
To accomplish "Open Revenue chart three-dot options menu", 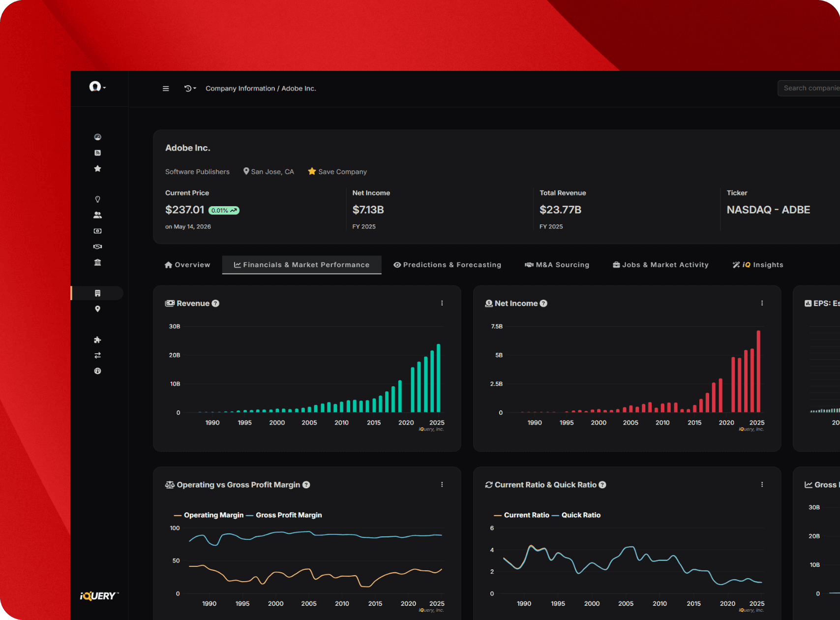I will (442, 303).
